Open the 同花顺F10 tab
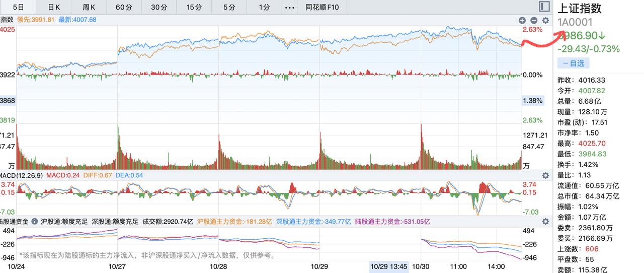644x273 pixels. pyautogui.click(x=322, y=7)
